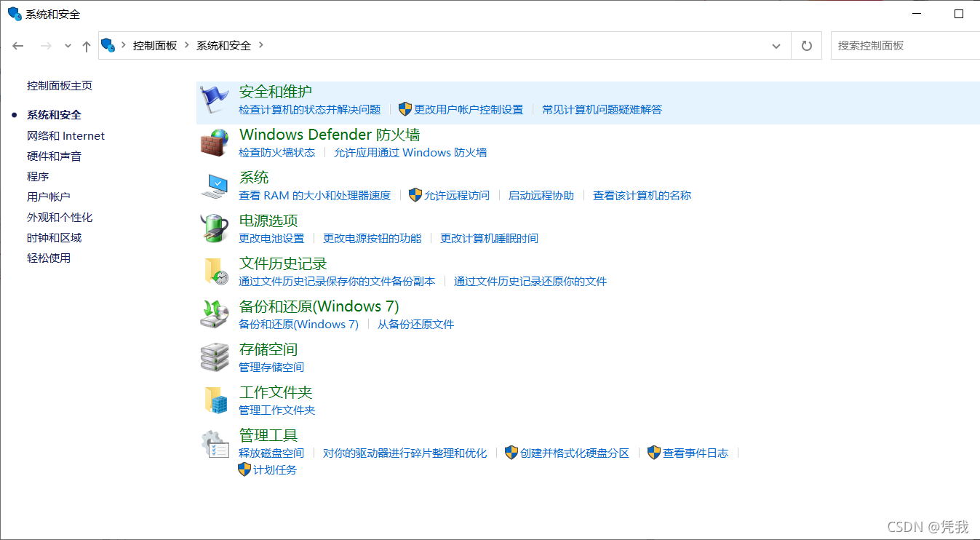Viewport: 980px width, 540px height.
Task: Refresh the page using the reload icon
Action: (x=806, y=45)
